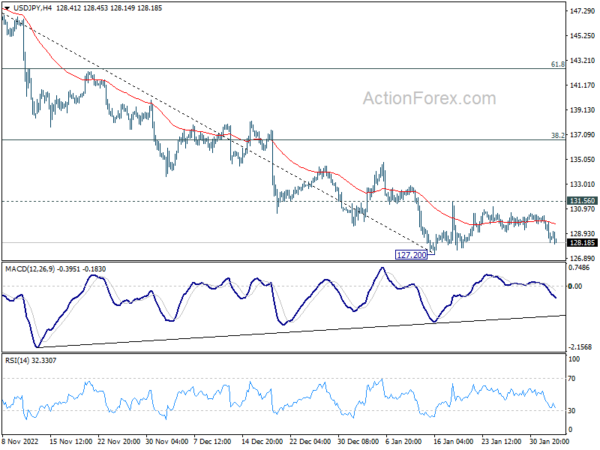Click the 0.7486 MACD scale value
The width and height of the screenshot is (600, 450).
coord(579,267)
